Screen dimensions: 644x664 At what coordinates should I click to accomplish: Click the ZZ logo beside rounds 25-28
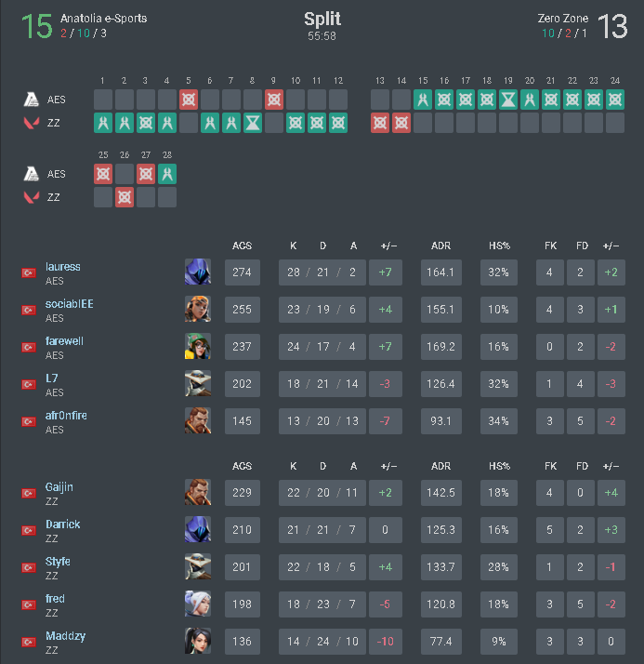(x=31, y=197)
